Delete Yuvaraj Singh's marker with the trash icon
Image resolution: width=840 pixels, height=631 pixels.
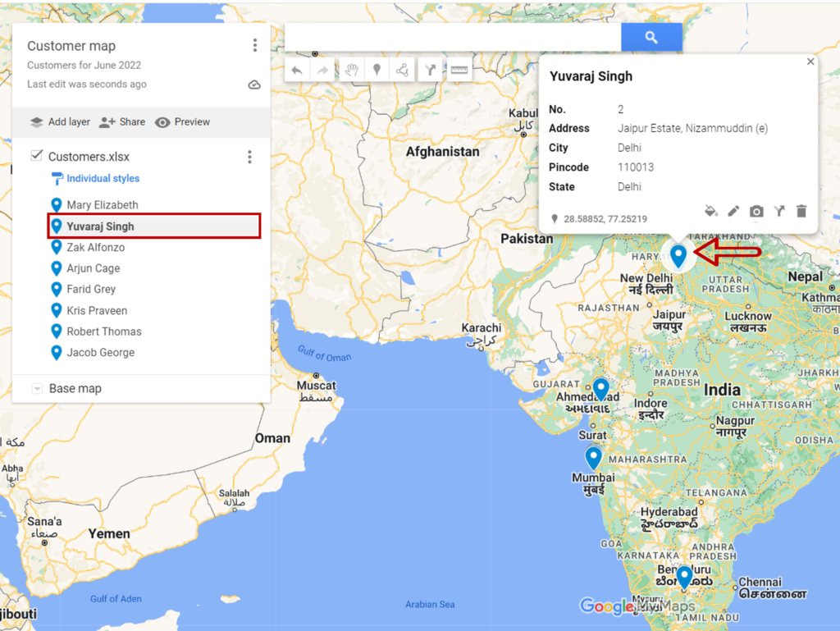(x=801, y=211)
